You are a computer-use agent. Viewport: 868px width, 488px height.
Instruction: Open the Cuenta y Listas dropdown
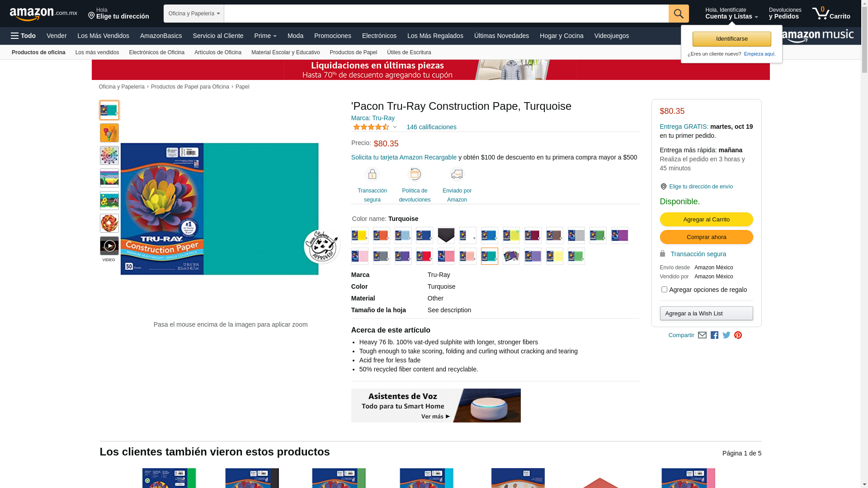(731, 14)
